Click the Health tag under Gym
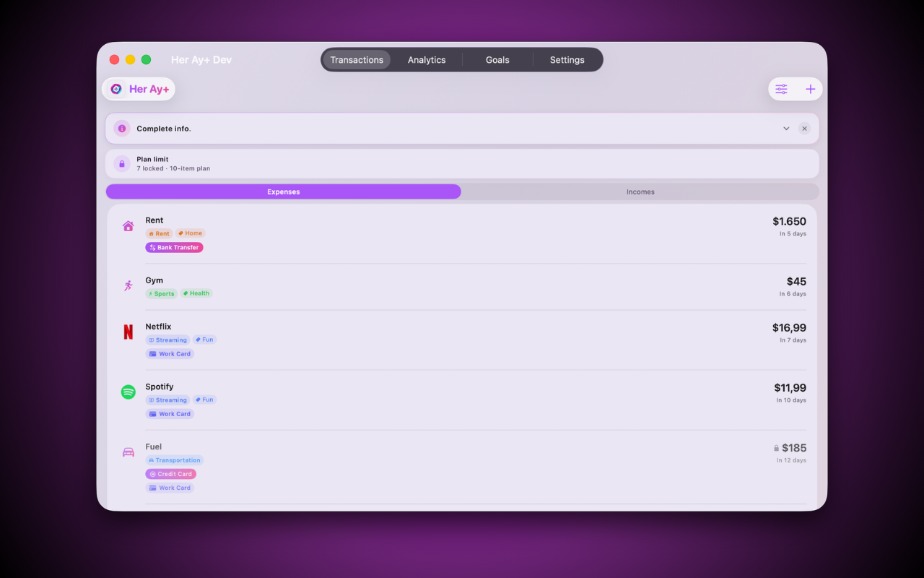The width and height of the screenshot is (924, 578). [x=196, y=293]
